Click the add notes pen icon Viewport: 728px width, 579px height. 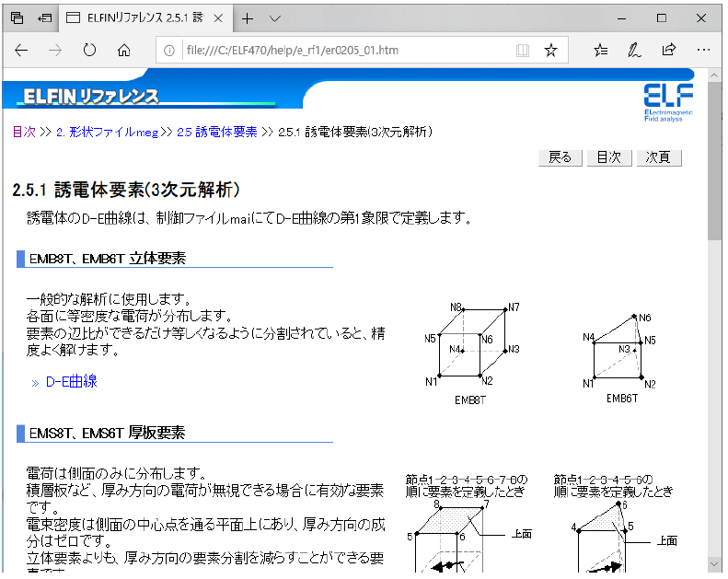click(x=634, y=50)
